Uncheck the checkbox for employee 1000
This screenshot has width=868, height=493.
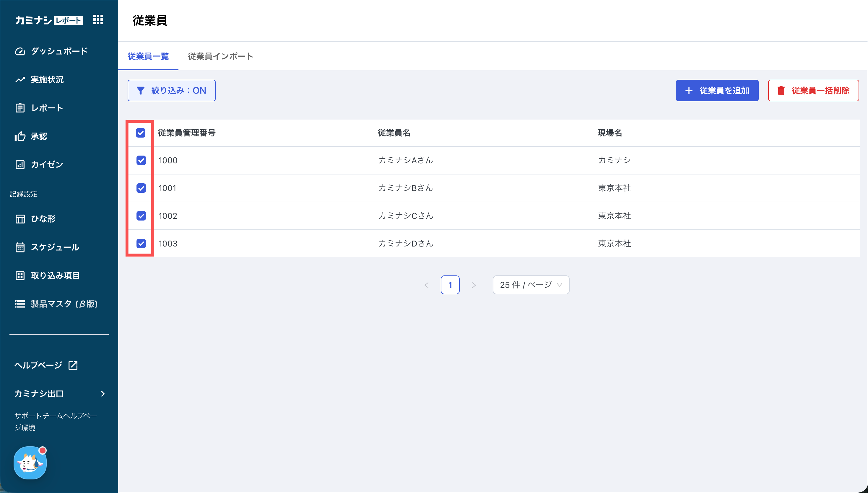141,160
